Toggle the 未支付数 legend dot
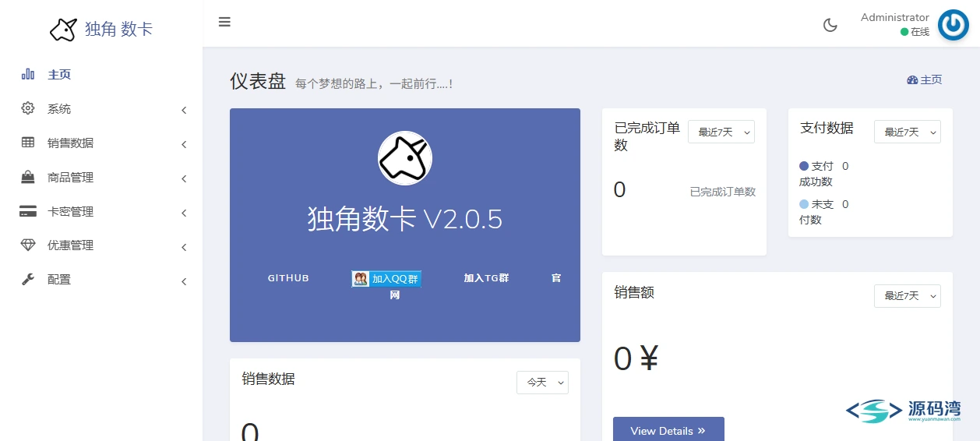This screenshot has width=980, height=441. point(804,204)
